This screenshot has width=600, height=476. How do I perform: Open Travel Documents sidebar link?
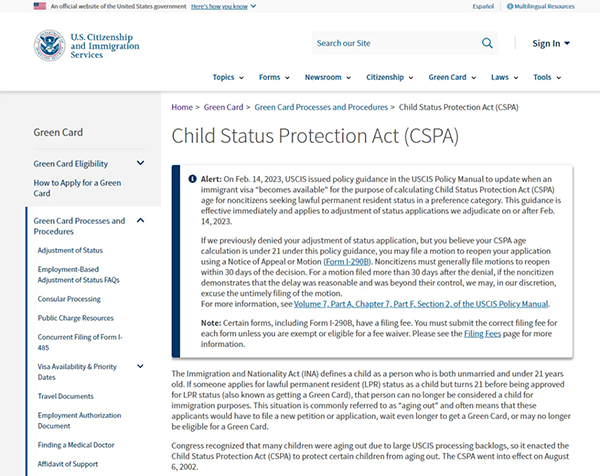pyautogui.click(x=65, y=396)
